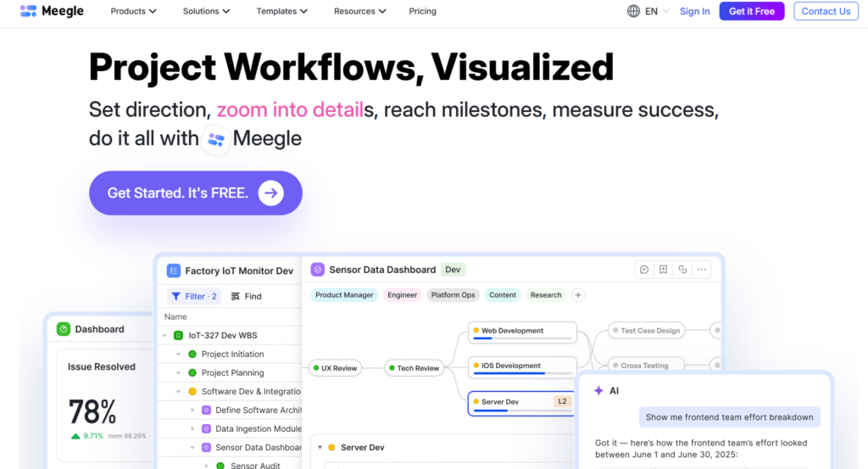The width and height of the screenshot is (868, 469).
Task: Select the Engineer role tab
Action: pyautogui.click(x=402, y=295)
